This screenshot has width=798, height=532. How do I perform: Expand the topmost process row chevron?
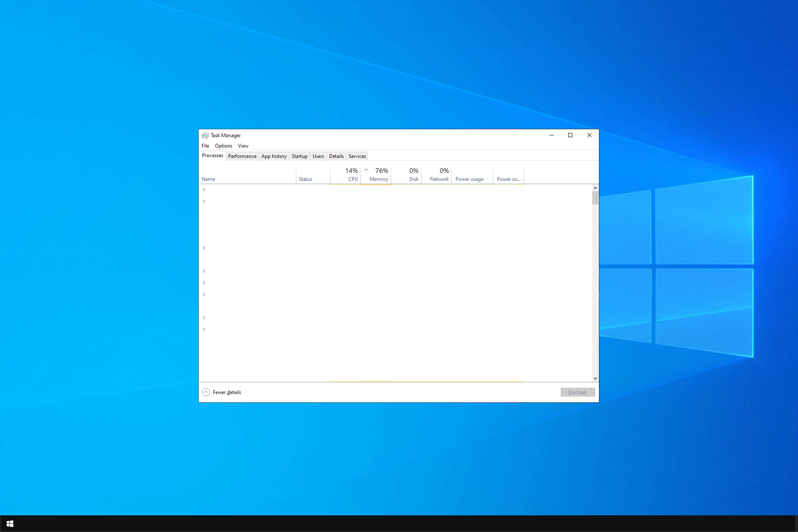tap(204, 190)
